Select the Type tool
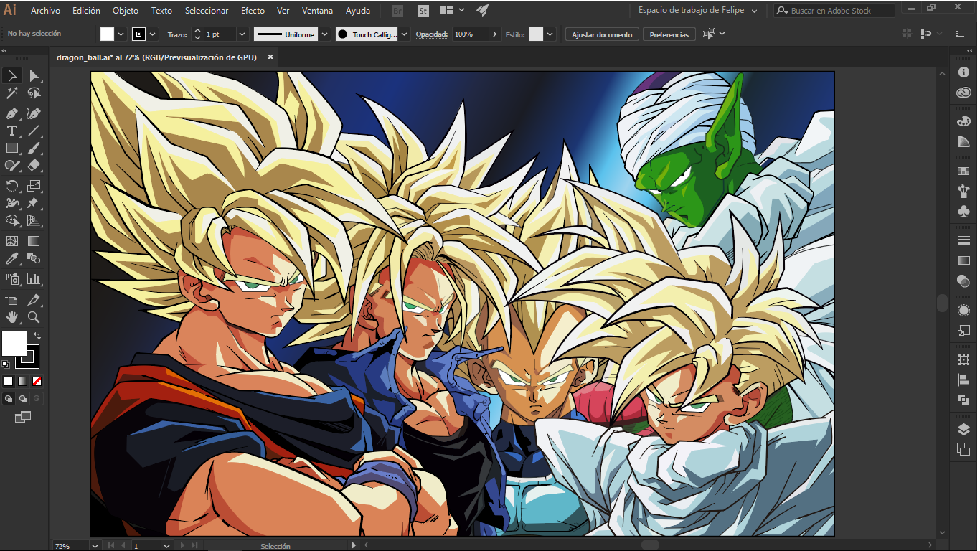 pyautogui.click(x=11, y=131)
